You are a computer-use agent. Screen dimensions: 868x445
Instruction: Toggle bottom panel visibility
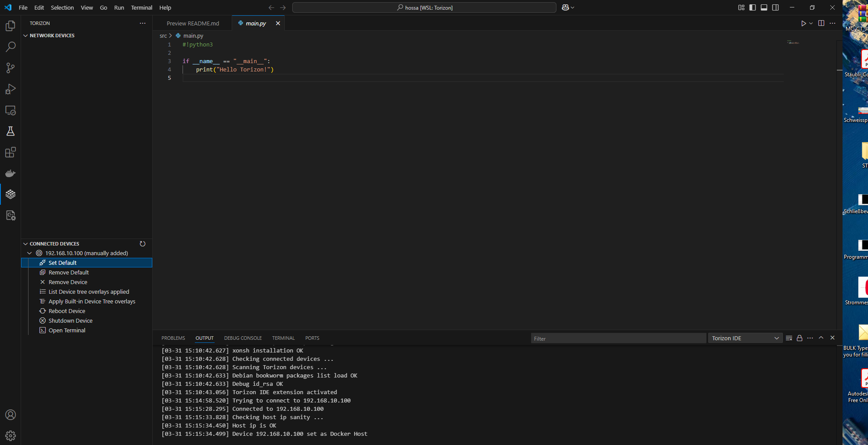(x=764, y=7)
